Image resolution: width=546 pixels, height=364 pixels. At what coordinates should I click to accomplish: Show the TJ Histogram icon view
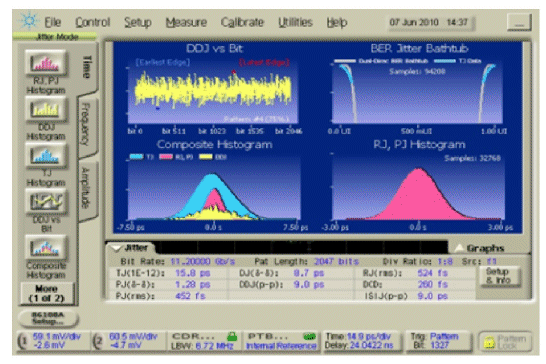click(46, 155)
